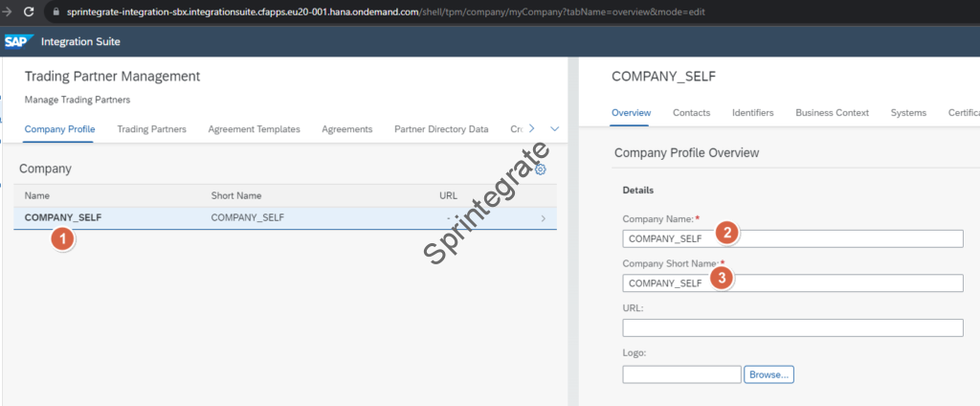980x406 pixels.
Task: Reload the page with browser refresh
Action: click(28, 12)
